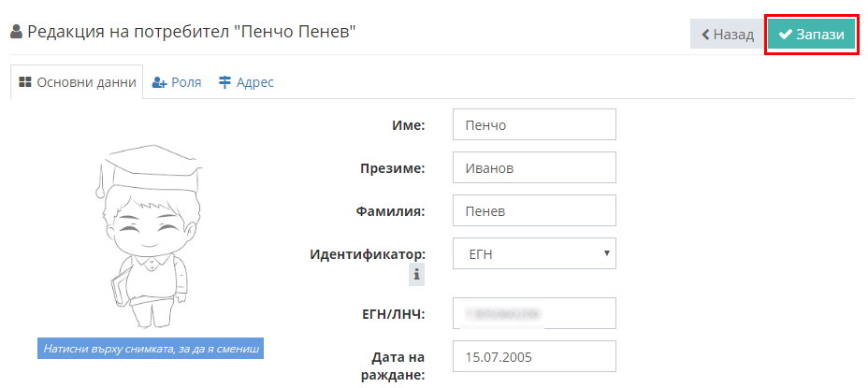Click the grid icon on the Основни данни tab
Image resolution: width=868 pixels, height=388 pixels.
coord(24,82)
